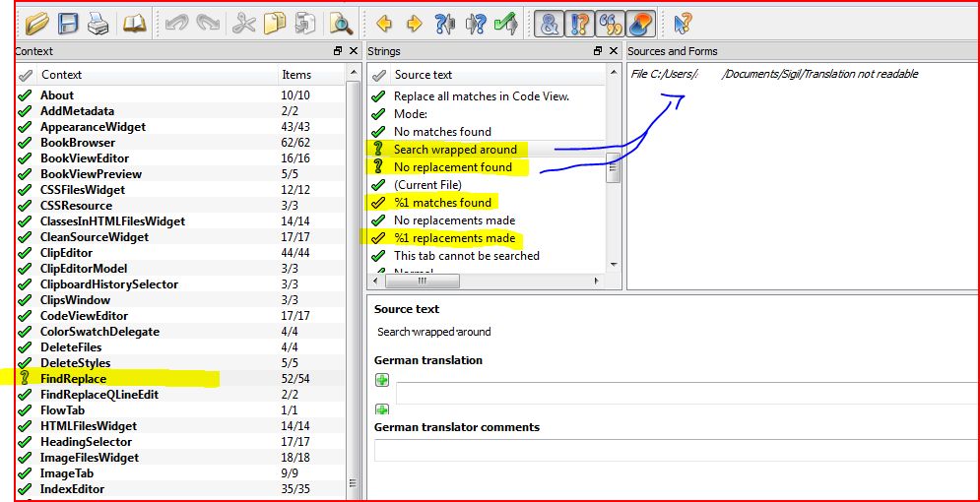The image size is (980, 502).
Task: Click Strings horizontal scroll left arrow
Action: (x=375, y=282)
